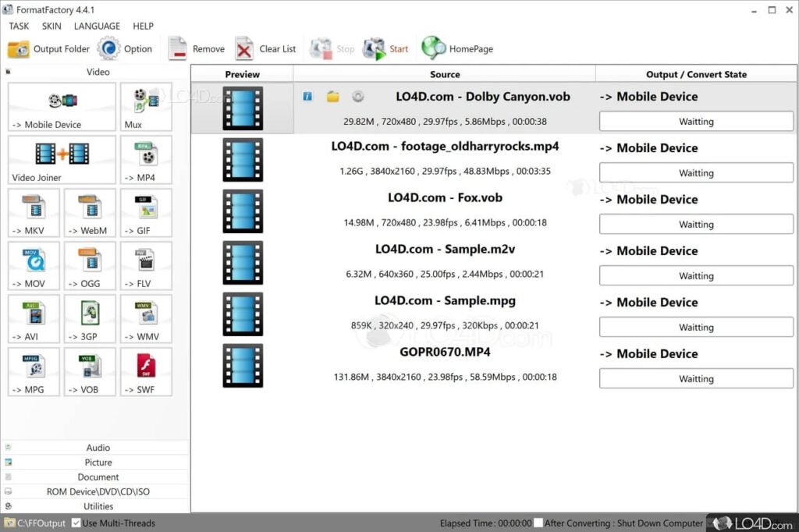Viewport: 799px width, 532px height.
Task: Click the Source column header
Action: tap(444, 74)
